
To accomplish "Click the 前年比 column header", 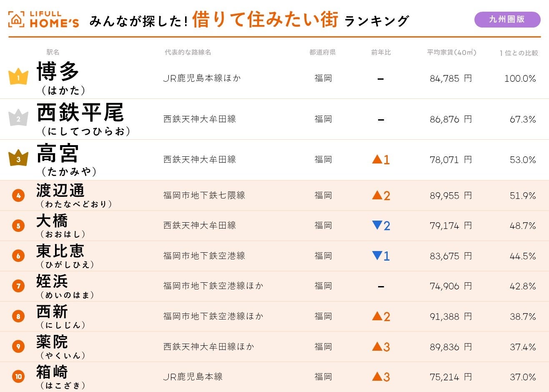I will tap(381, 52).
